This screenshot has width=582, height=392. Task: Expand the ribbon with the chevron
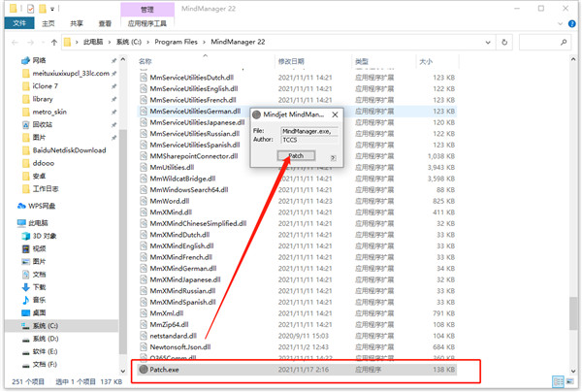(x=560, y=23)
